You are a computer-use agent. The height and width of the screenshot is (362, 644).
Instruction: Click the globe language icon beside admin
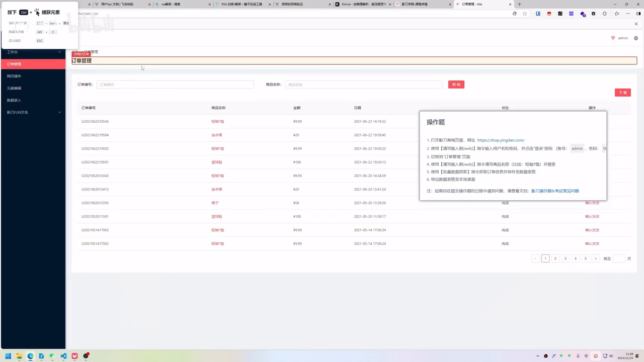(x=636, y=38)
